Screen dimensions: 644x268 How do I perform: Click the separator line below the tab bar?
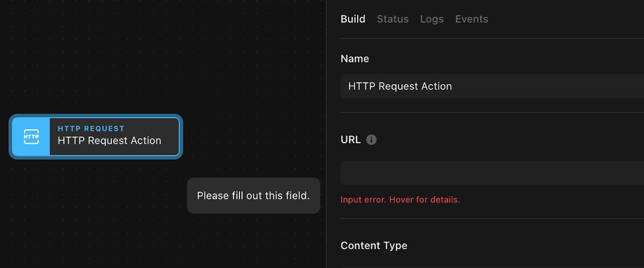[491, 38]
